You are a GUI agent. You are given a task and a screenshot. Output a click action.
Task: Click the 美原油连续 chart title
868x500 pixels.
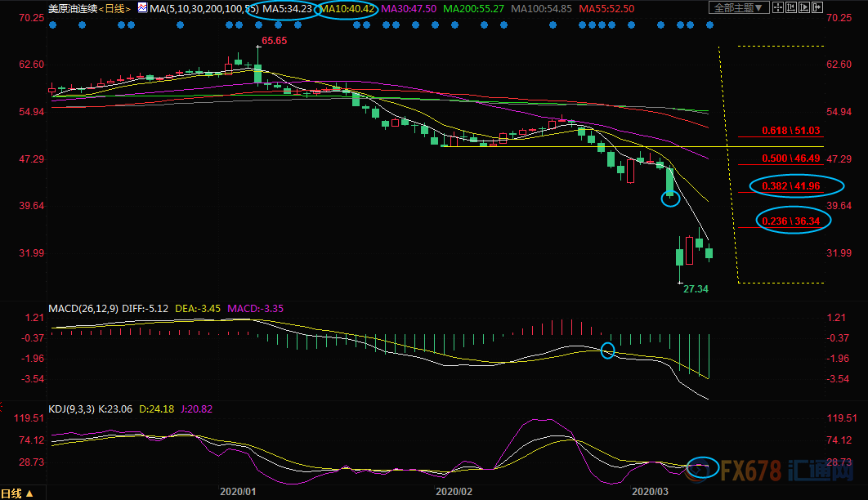[x=72, y=8]
